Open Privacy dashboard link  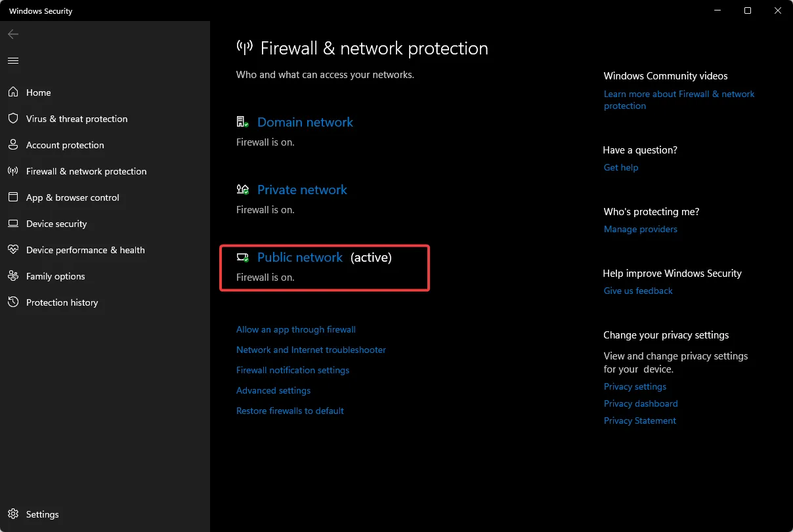click(641, 403)
